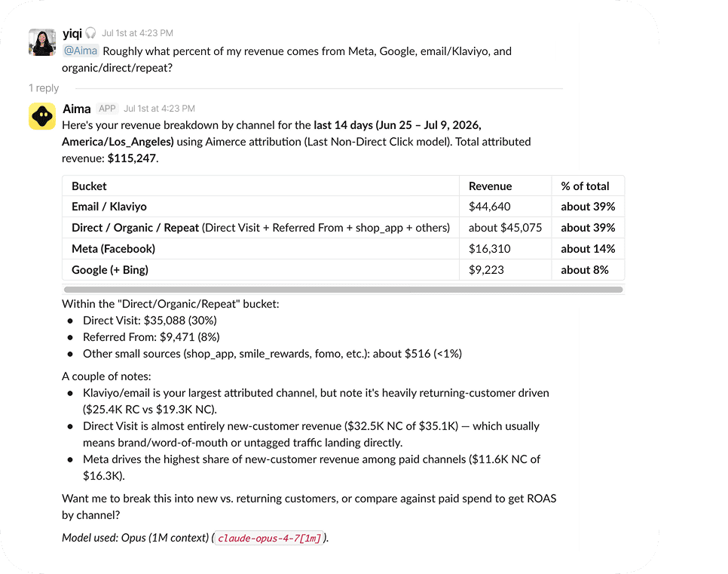Click the Meta (Facebook) row cell
Viewport: 728px width, 574px height.
click(x=261, y=249)
